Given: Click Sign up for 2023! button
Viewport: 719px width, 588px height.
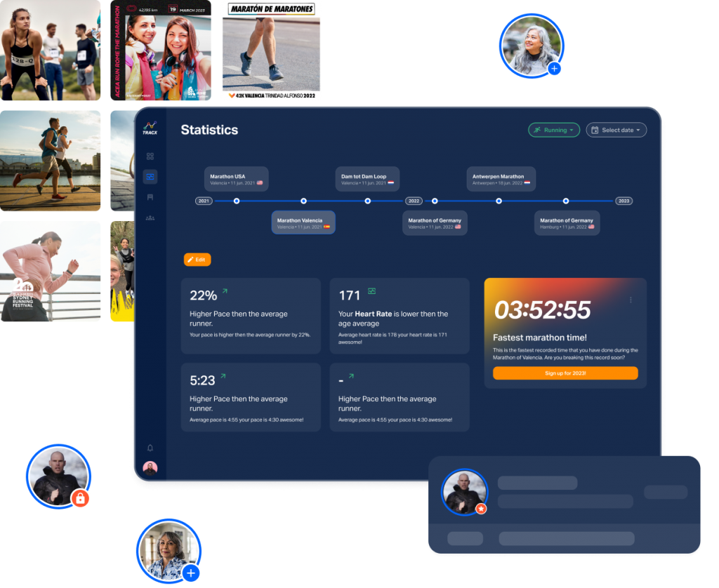Looking at the screenshot, I should coord(565,373).
